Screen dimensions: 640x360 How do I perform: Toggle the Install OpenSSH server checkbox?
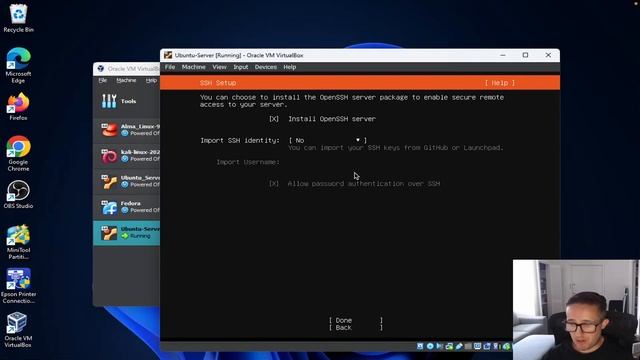click(274, 119)
